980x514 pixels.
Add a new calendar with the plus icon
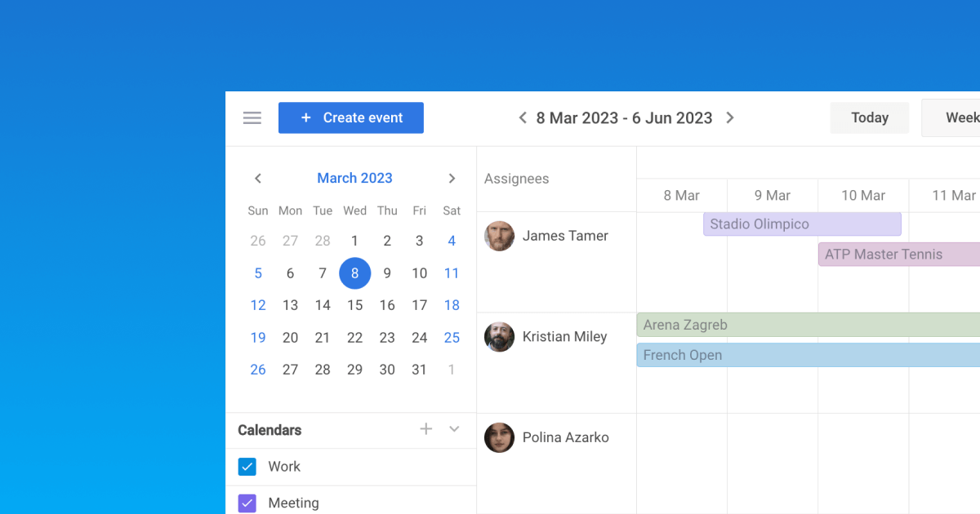(x=425, y=428)
